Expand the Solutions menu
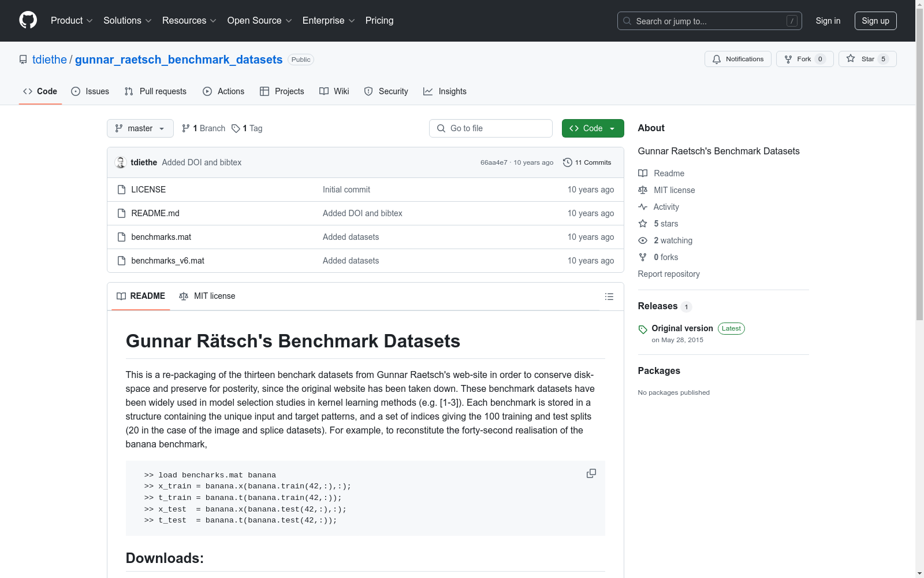Image resolution: width=924 pixels, height=578 pixels. click(128, 20)
